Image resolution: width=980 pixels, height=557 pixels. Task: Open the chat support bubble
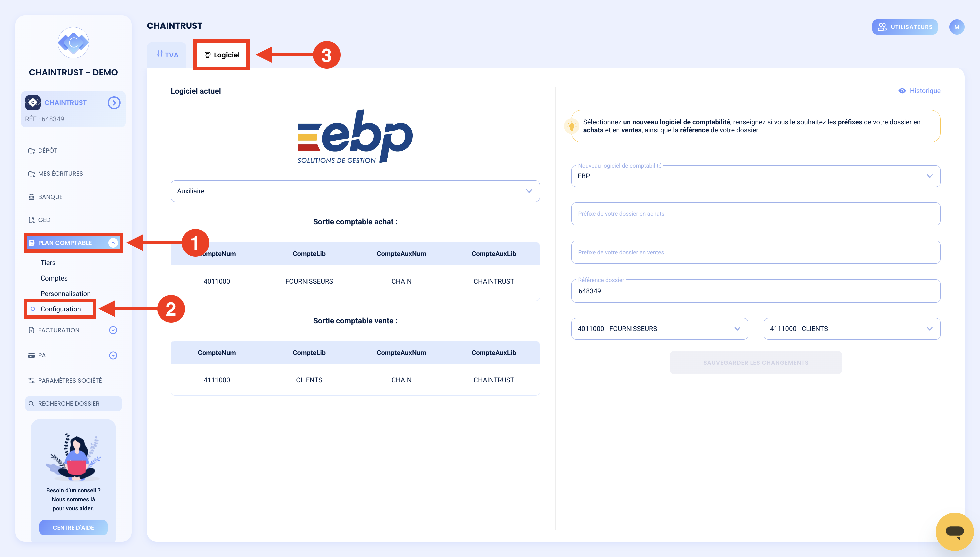tap(954, 531)
